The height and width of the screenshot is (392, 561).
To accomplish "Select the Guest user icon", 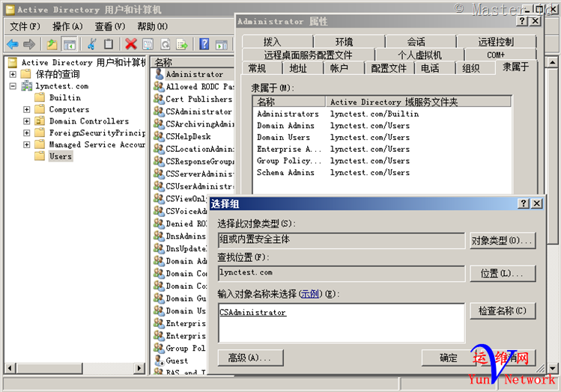I will pos(159,361).
